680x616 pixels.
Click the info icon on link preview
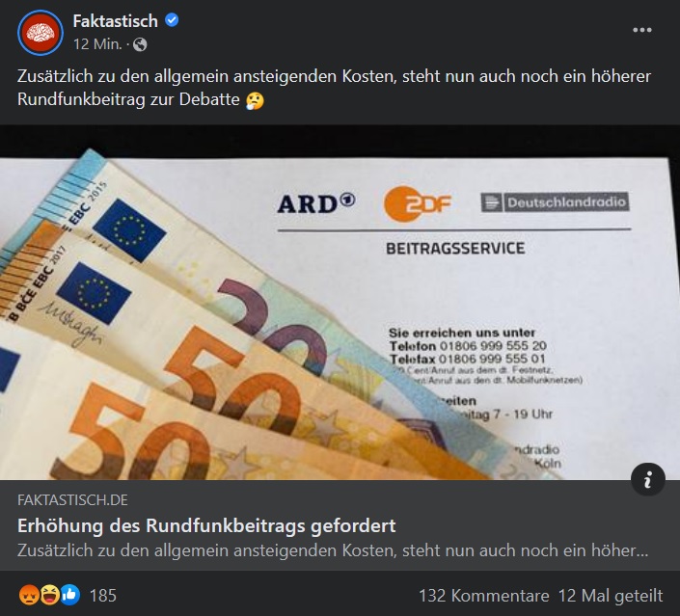point(648,479)
